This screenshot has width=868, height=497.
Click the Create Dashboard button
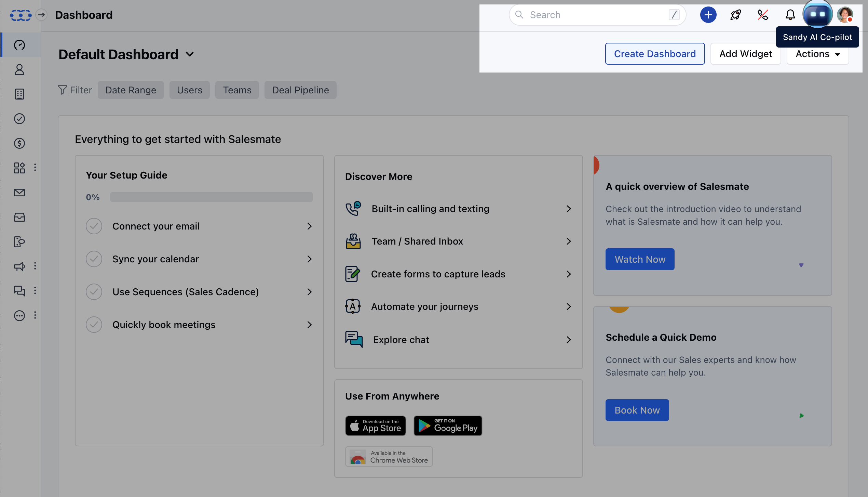tap(655, 54)
